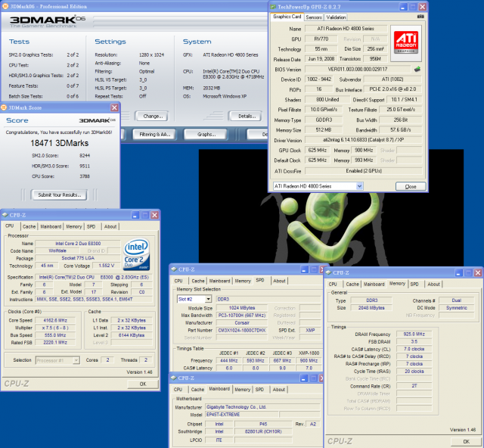The width and height of the screenshot is (484, 448).
Task: Select Graphics Card tab in GPU-Z
Action: coord(287,17)
